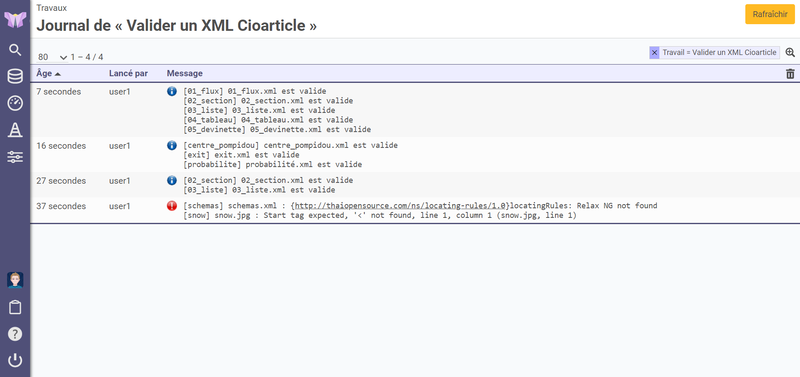Open the clipboard icon in sidebar

pos(15,308)
